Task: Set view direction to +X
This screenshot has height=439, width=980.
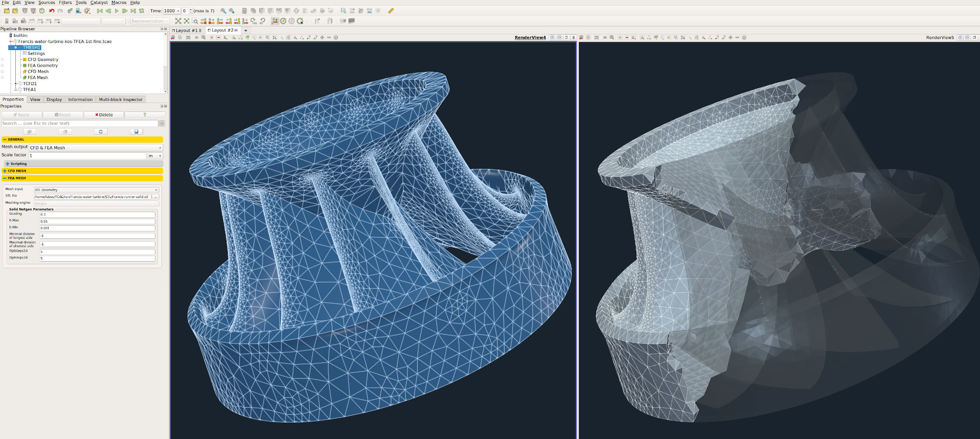Action: (203, 21)
